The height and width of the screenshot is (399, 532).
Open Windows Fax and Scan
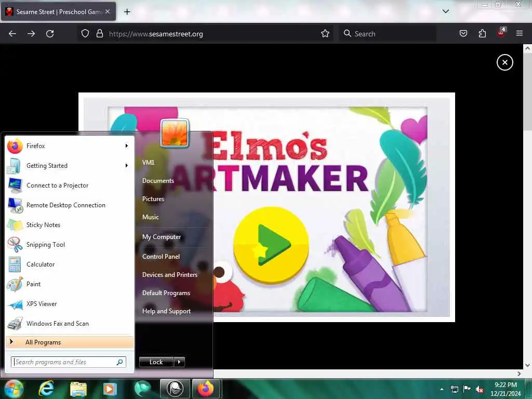(x=70, y=323)
